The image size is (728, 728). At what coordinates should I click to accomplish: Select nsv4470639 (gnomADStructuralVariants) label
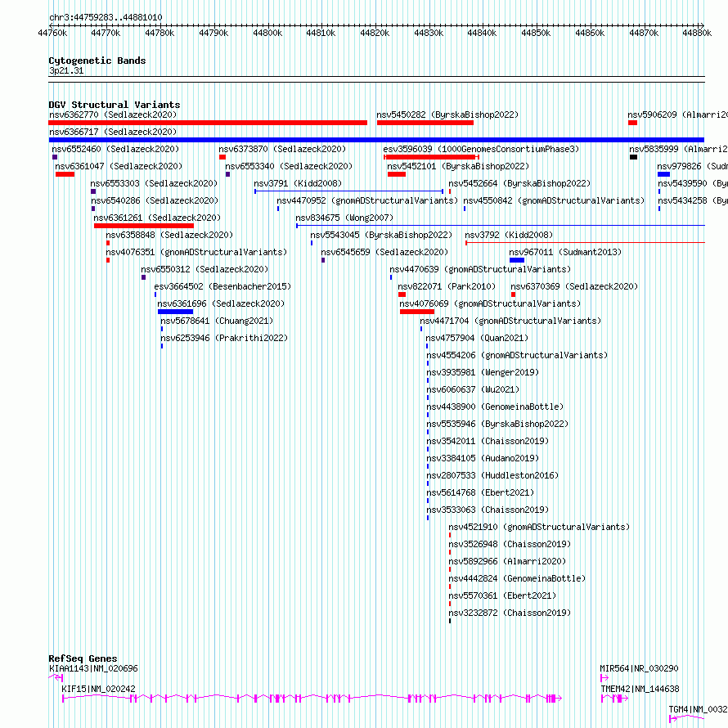point(480,269)
